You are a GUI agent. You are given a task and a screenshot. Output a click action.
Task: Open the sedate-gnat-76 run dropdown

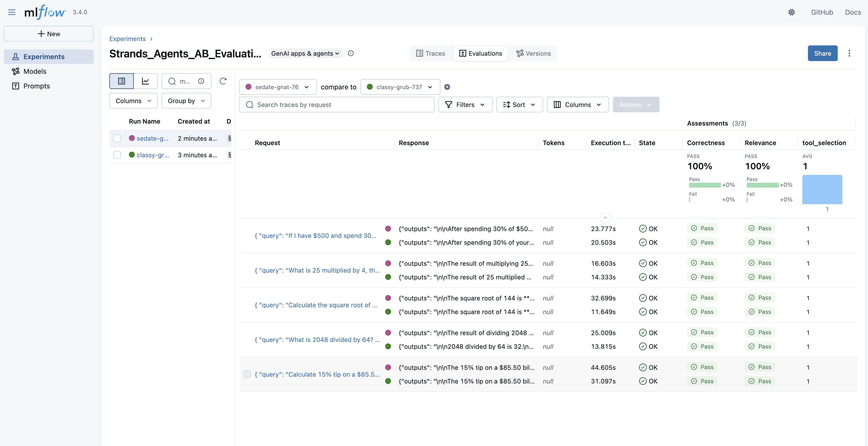(x=278, y=87)
